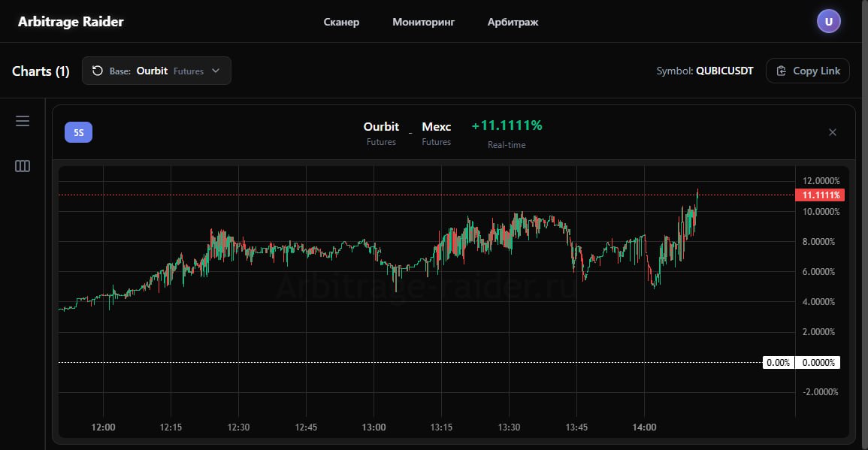Image resolution: width=868 pixels, height=450 pixels.
Task: Switch to the Арбитраж section
Action: (x=513, y=22)
